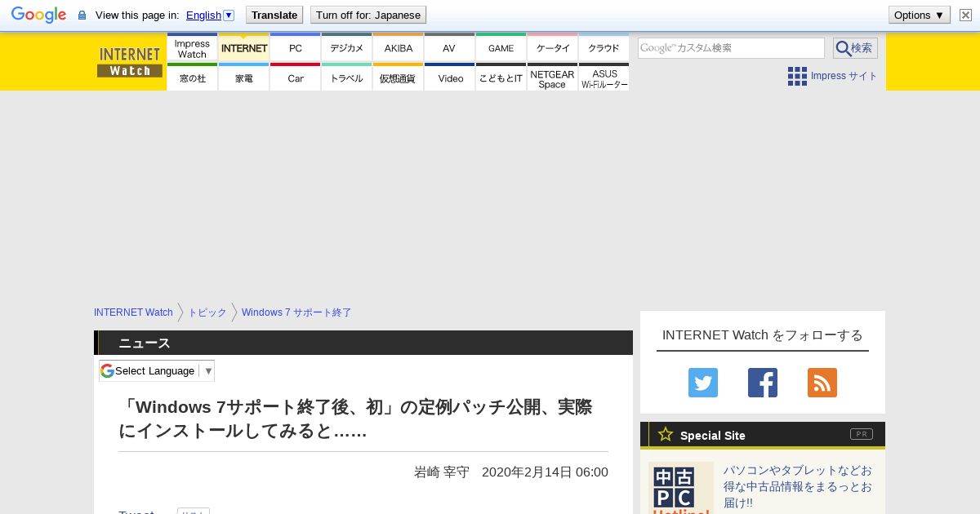
Task: Open the こどもとIT navigation tab
Action: click(x=501, y=78)
